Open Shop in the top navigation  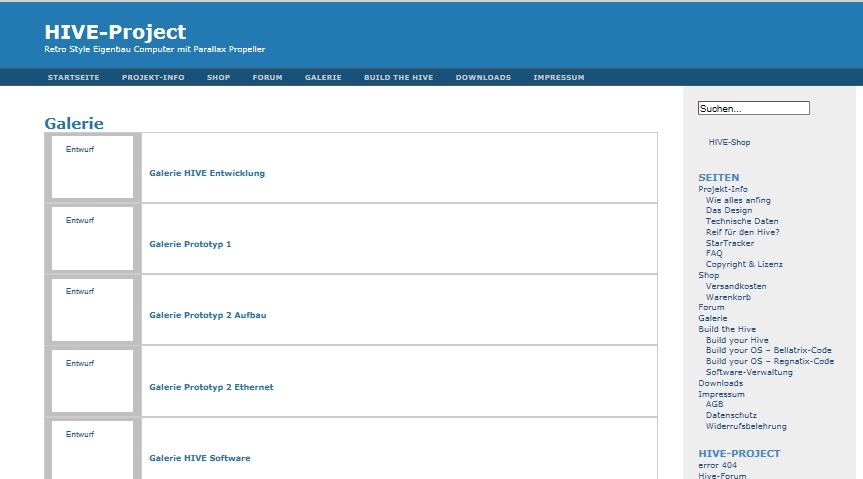tap(218, 77)
